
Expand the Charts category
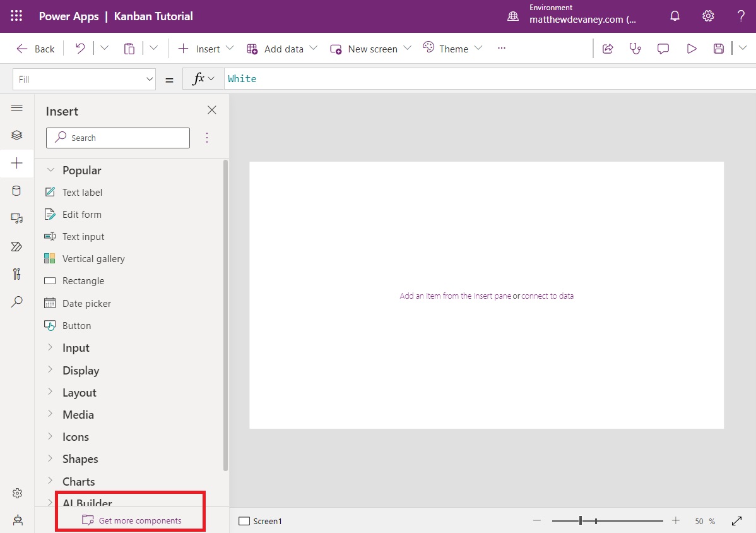click(50, 481)
